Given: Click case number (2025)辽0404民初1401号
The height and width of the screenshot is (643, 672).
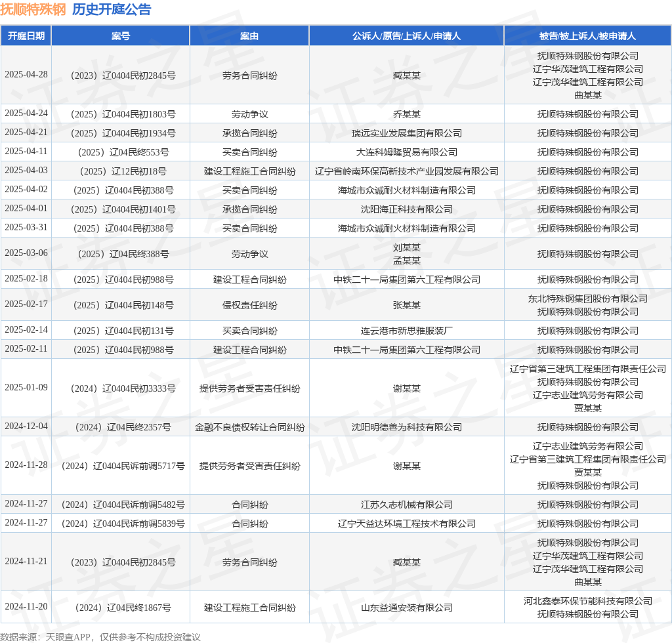Looking at the screenshot, I should (x=123, y=209).
